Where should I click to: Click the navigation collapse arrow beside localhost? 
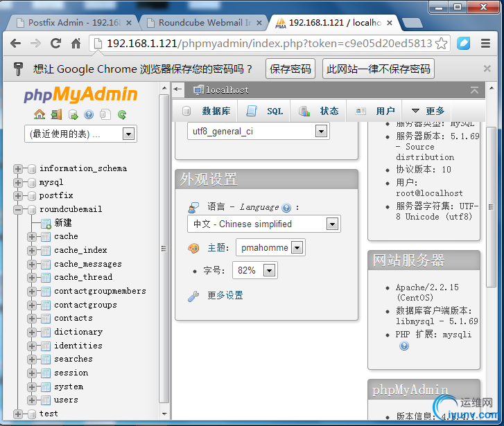click(x=177, y=89)
